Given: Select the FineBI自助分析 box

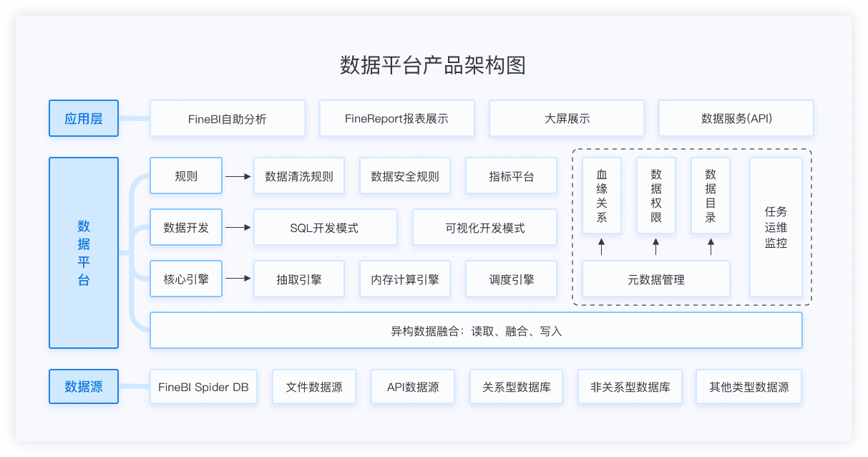Looking at the screenshot, I should click(x=228, y=118).
